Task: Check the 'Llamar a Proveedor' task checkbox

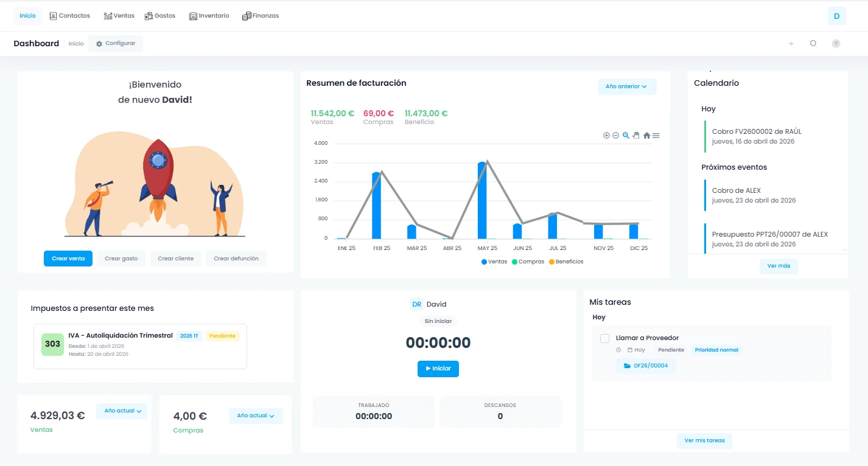Action: 604,338
